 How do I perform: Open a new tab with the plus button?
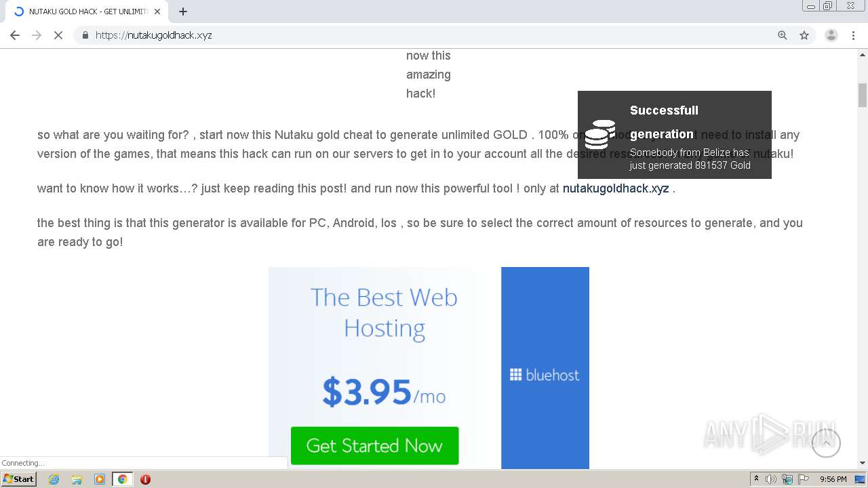click(x=183, y=12)
